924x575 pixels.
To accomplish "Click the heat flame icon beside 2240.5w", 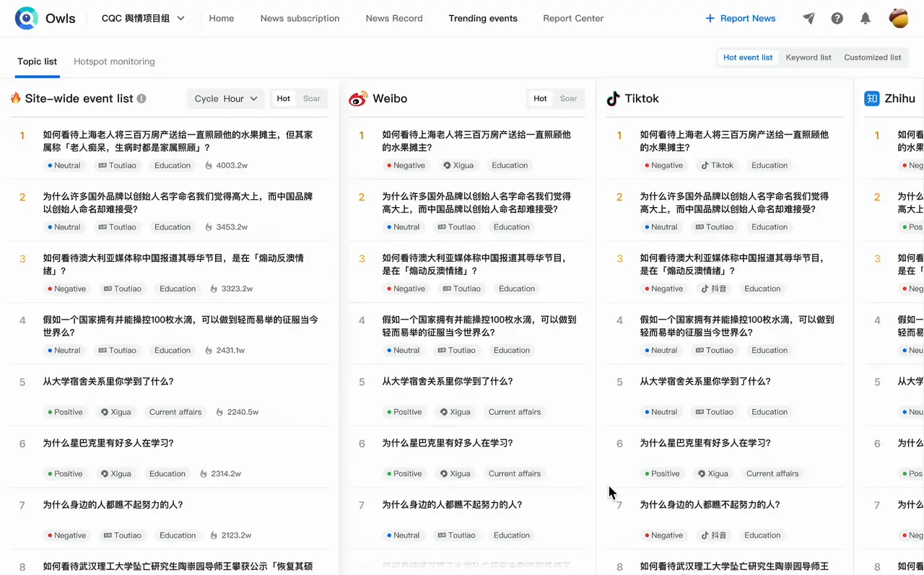I will (219, 412).
